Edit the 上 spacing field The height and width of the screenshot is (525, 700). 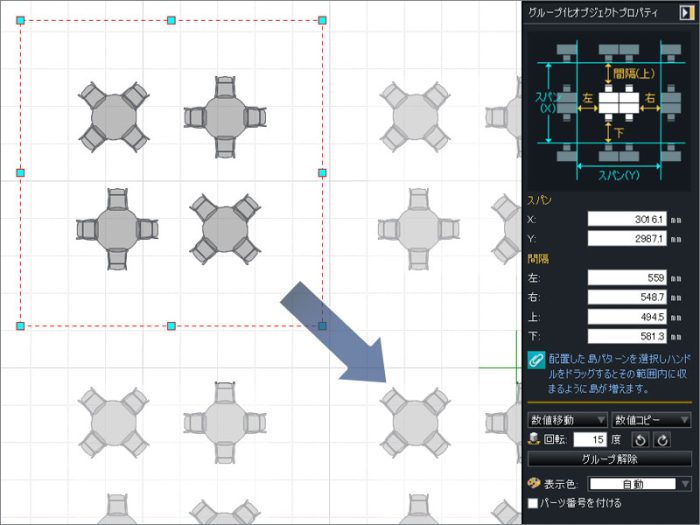[627, 317]
